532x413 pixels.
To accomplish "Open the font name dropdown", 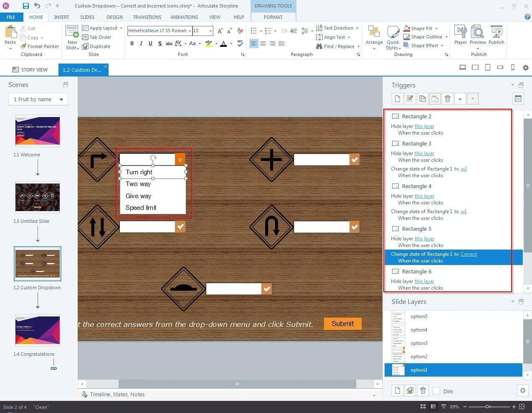I will (x=190, y=31).
